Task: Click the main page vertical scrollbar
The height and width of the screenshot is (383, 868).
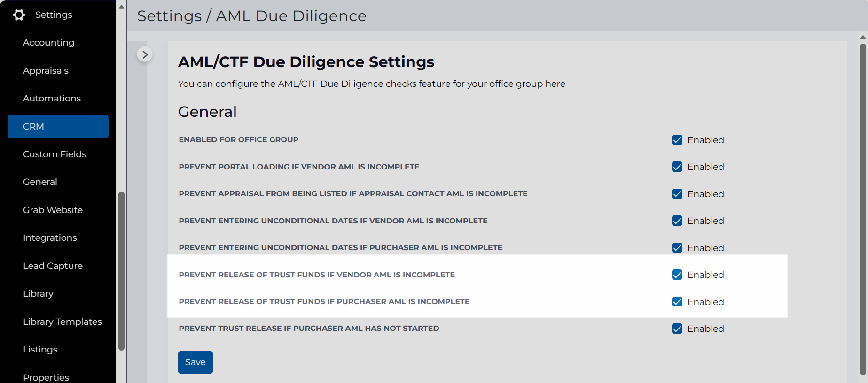Action: [x=863, y=209]
